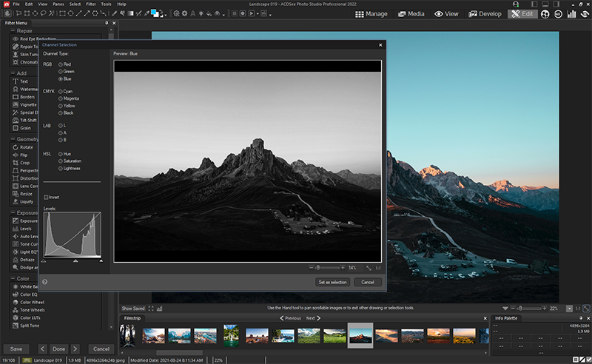The width and height of the screenshot is (592, 364).
Task: Click the fit-to-window icon in the preview
Action: click(x=368, y=267)
